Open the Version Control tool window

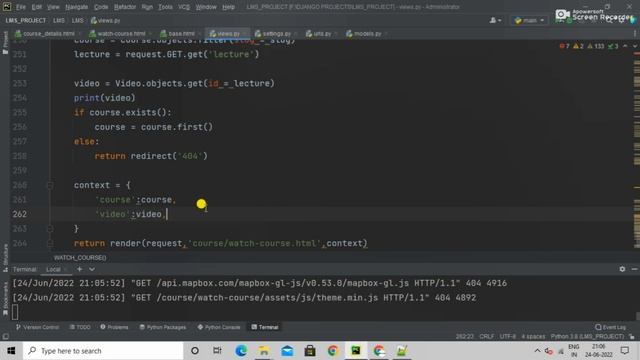37,327
